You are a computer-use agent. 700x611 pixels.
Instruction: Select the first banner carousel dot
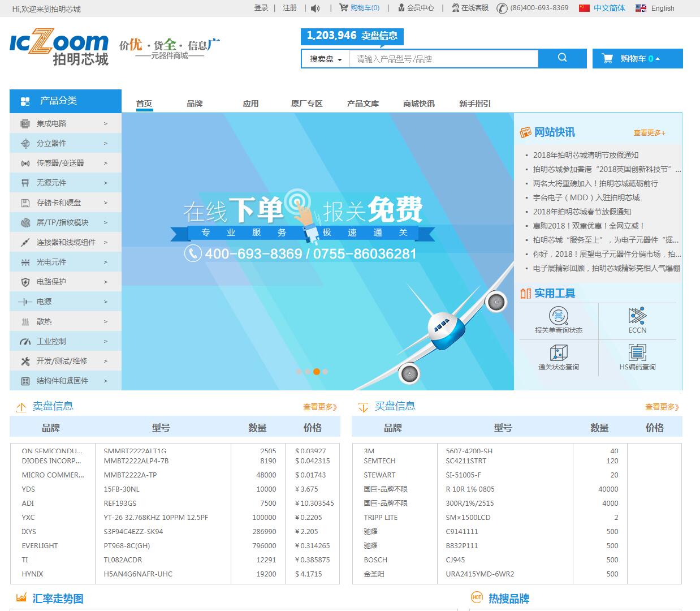click(x=299, y=372)
